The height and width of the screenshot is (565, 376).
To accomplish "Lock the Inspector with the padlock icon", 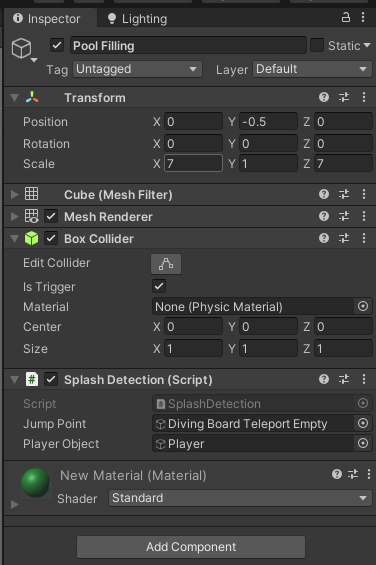I will (x=346, y=17).
